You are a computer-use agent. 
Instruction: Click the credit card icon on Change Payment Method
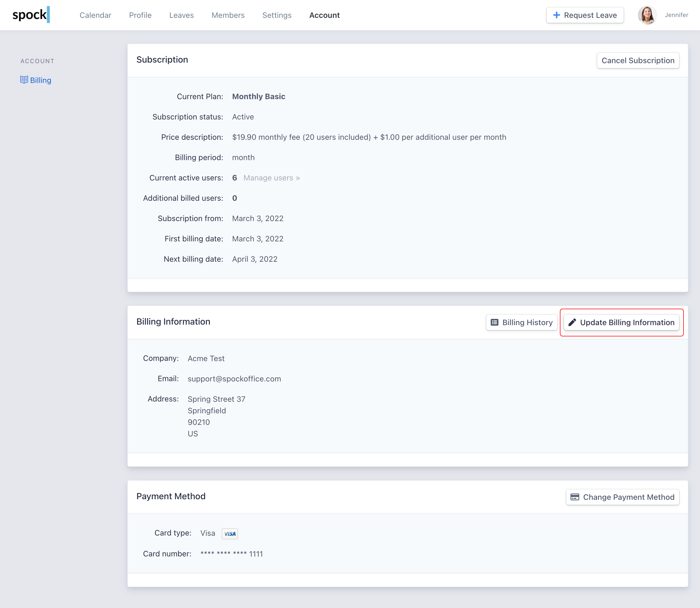click(x=575, y=497)
